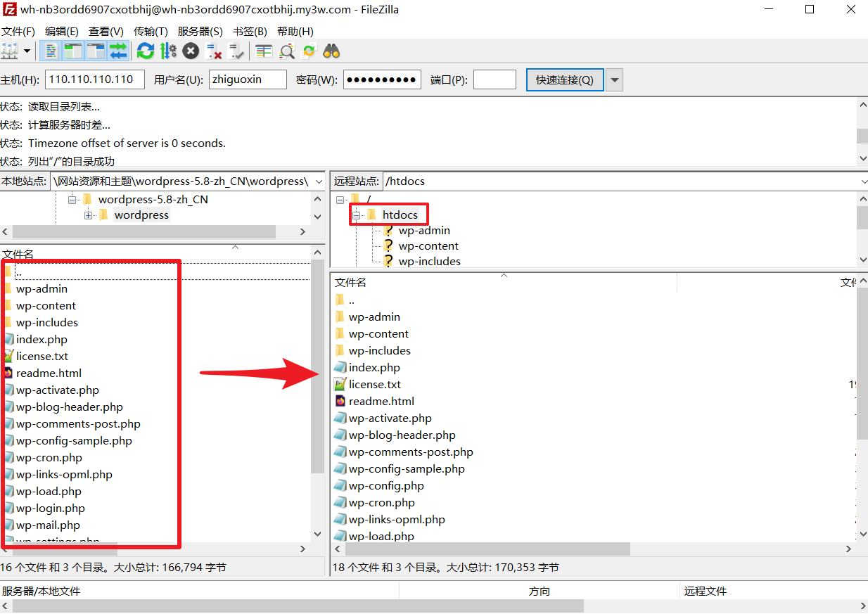Open the directory listing filters dialog
The image size is (868, 614).
click(x=264, y=51)
